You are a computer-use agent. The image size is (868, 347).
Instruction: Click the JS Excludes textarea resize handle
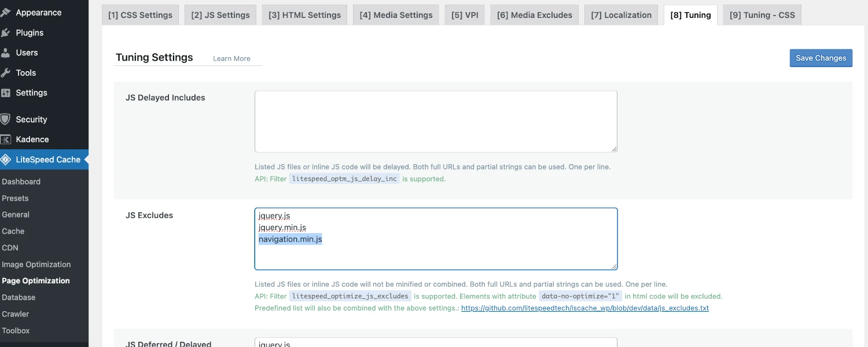pyautogui.click(x=613, y=265)
